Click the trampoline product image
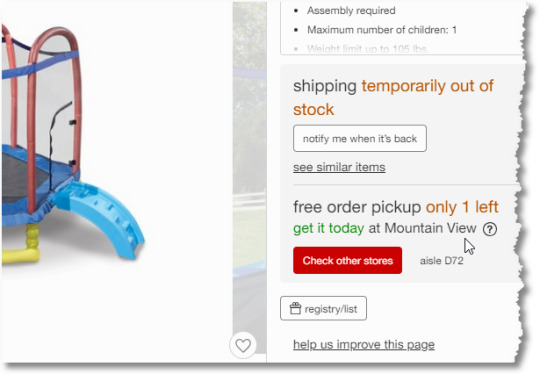540x374 pixels. click(x=74, y=145)
